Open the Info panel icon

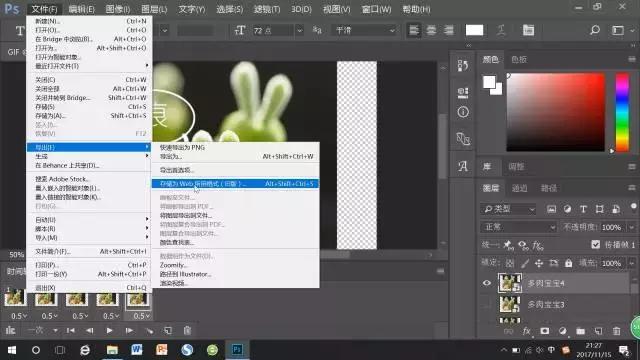pos(463,112)
